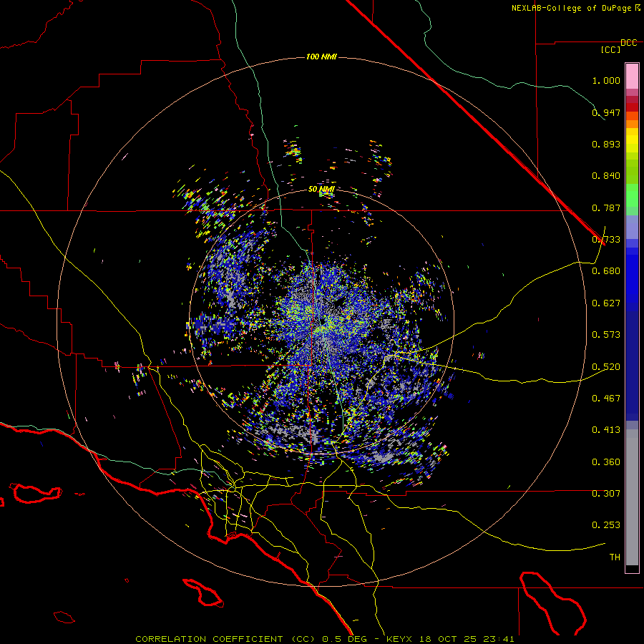Click the DCC label above the legend
This screenshot has height=644, width=644.
[x=628, y=43]
